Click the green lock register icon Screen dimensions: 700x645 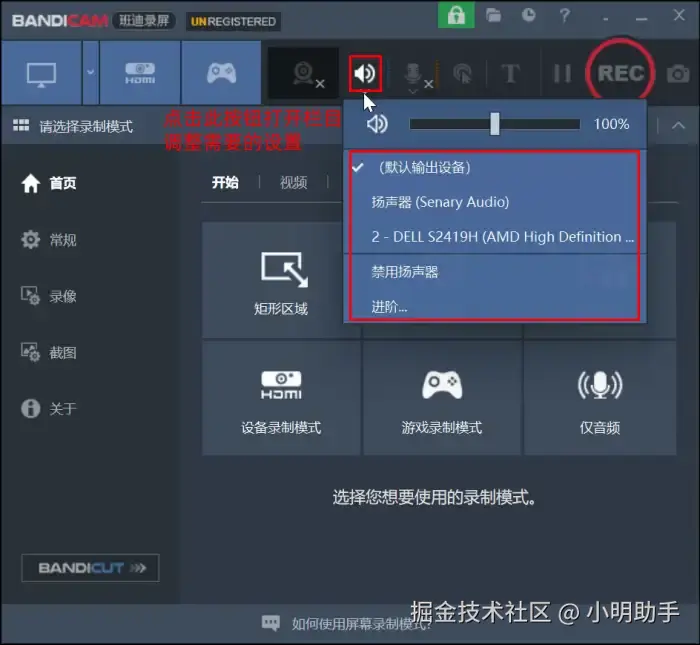click(456, 16)
